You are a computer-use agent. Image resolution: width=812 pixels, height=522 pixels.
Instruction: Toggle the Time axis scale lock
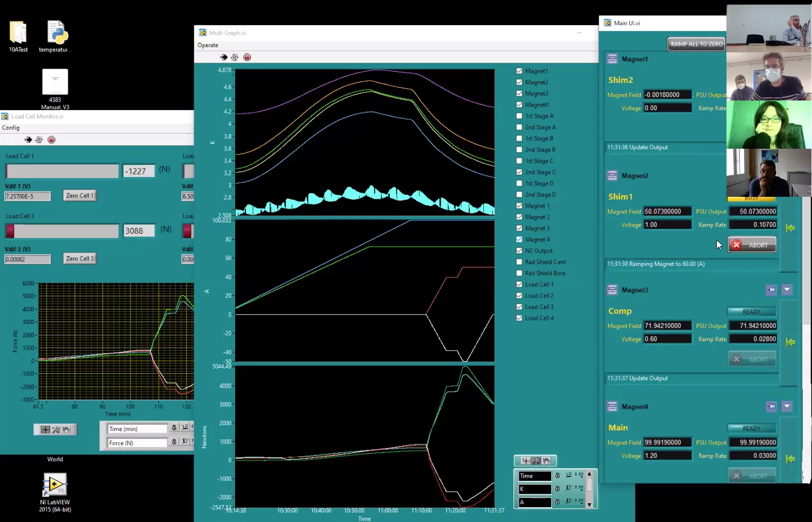coord(558,475)
